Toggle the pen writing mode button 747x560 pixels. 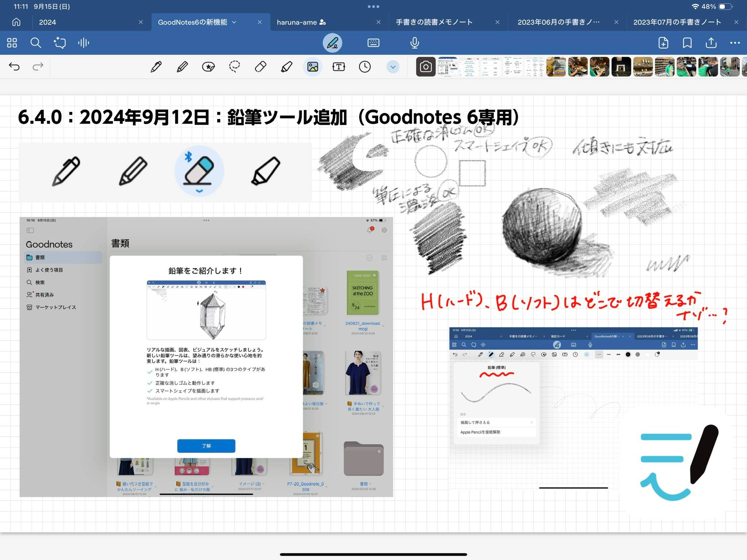click(332, 43)
